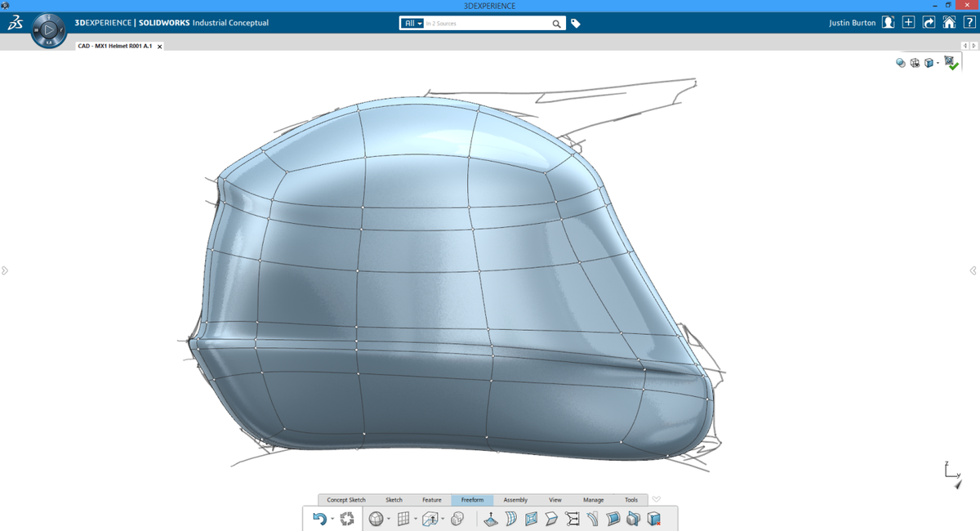980x531 pixels.
Task: Expand the Undo history dropdown arrow
Action: [x=332, y=520]
